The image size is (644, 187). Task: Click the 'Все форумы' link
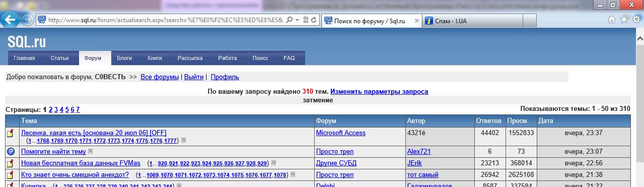pyautogui.click(x=160, y=77)
